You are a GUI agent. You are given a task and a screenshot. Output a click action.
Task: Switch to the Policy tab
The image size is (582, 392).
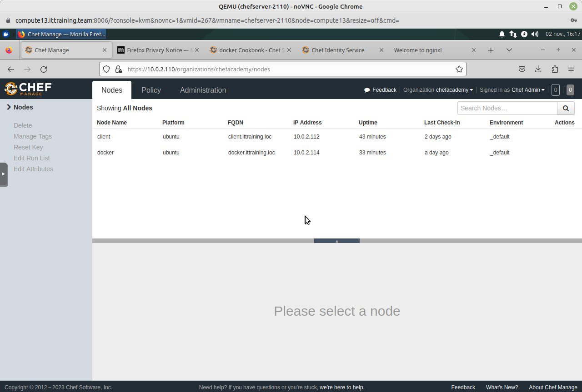coord(151,90)
